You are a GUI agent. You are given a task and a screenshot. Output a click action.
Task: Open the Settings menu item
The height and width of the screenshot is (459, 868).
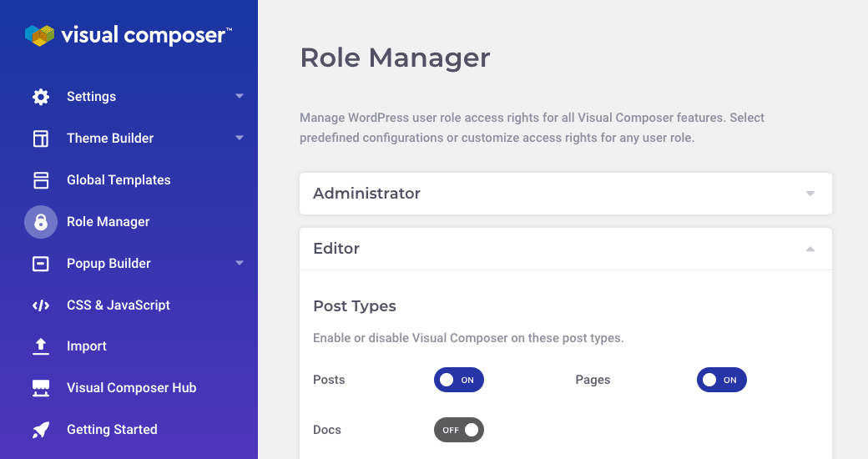click(91, 96)
